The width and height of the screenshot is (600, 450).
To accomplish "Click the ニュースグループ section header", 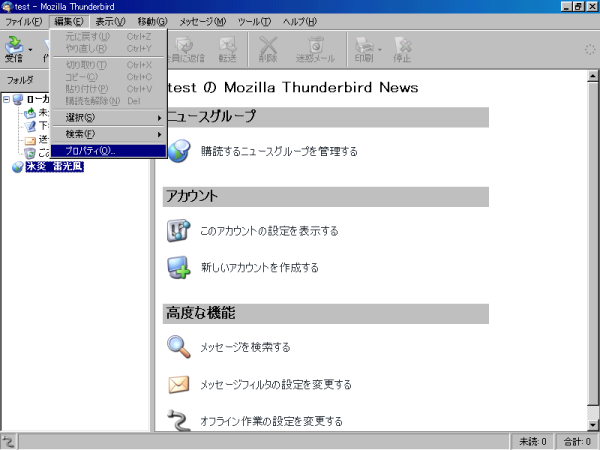I will (x=326, y=116).
